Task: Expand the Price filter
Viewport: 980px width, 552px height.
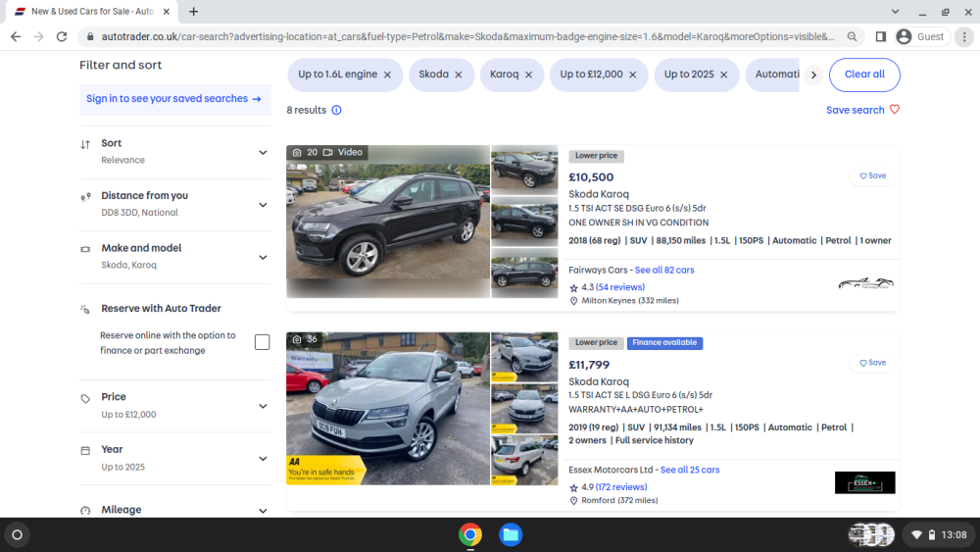Action: 263,406
